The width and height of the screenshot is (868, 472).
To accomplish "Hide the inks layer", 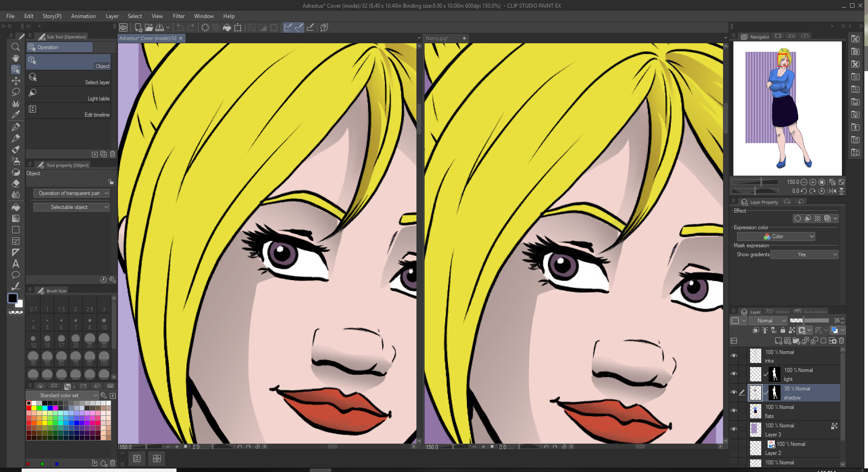I will pyautogui.click(x=734, y=356).
